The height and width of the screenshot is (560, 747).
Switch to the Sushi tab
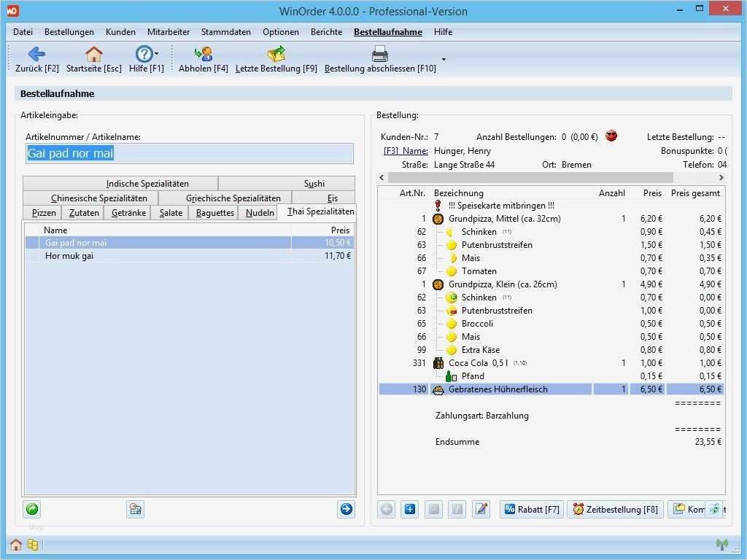(287, 183)
